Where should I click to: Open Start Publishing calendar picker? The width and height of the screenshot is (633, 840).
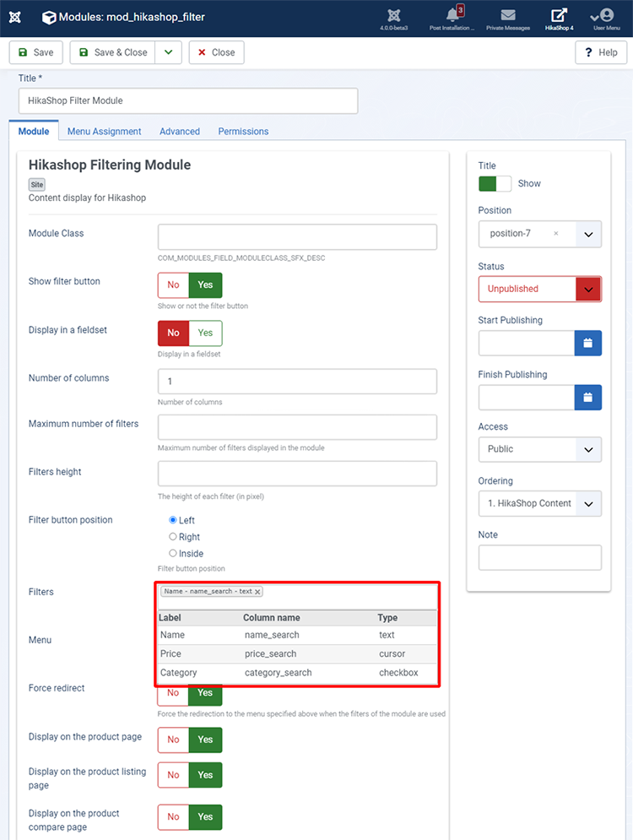click(x=587, y=343)
